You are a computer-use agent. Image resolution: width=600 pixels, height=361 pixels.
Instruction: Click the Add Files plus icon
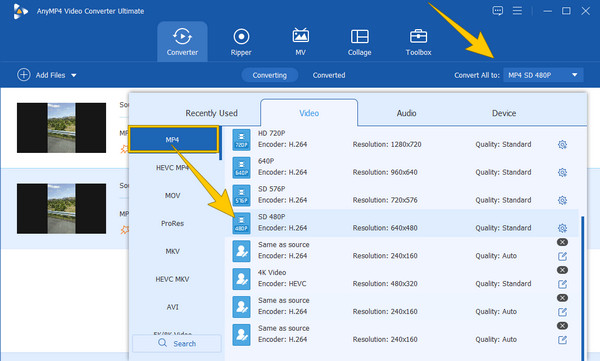[x=24, y=75]
